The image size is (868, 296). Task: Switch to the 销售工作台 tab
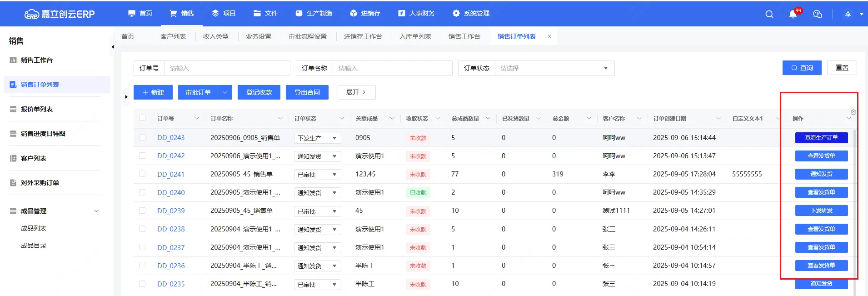[464, 36]
